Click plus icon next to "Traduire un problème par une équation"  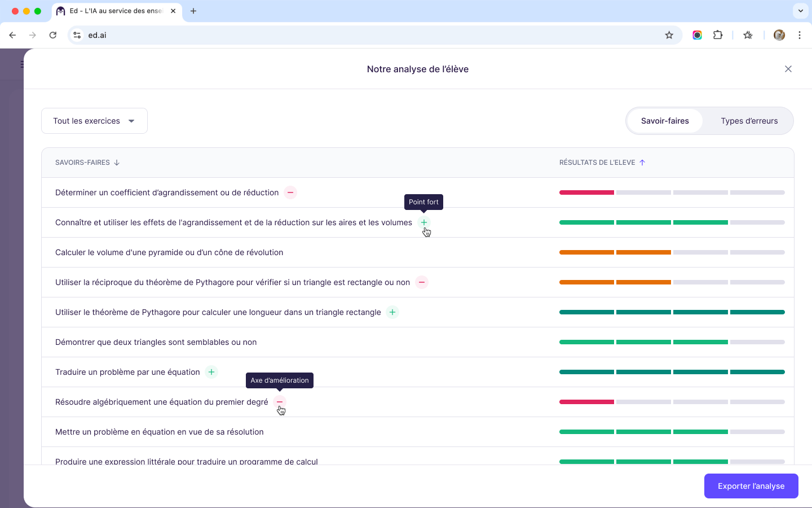[211, 372]
